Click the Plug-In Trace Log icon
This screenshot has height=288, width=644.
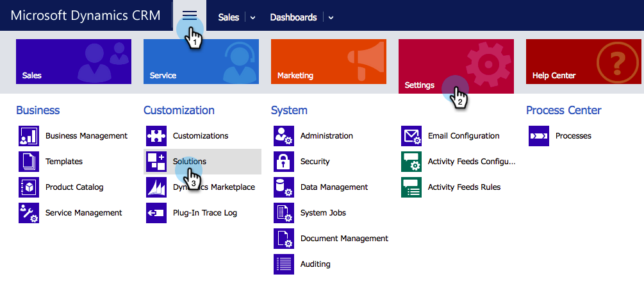pyautogui.click(x=156, y=213)
